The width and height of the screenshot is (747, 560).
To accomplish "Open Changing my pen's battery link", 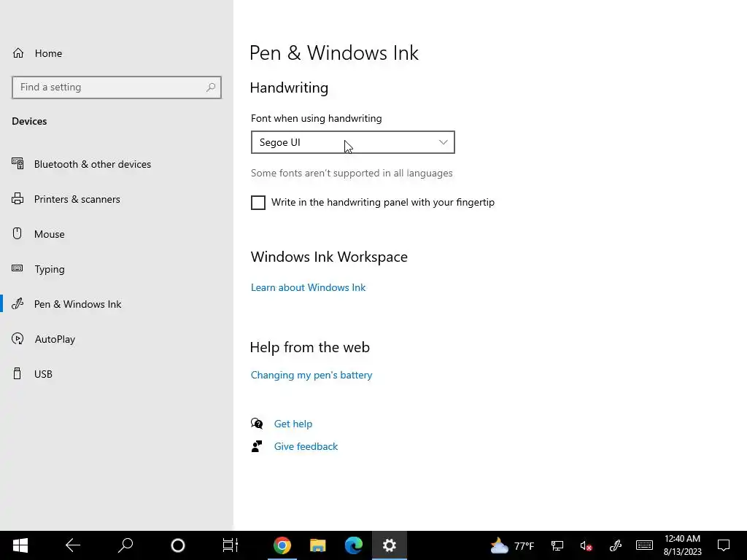I will [311, 376].
